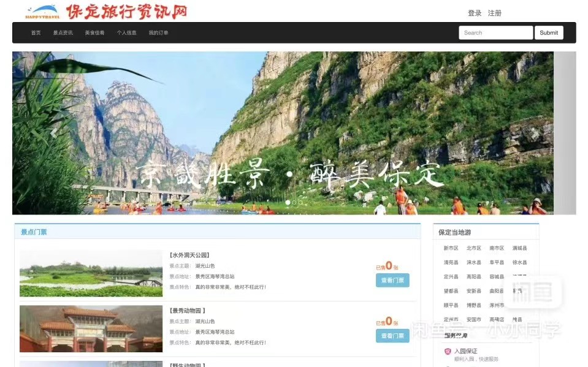Image resolution: width=588 pixels, height=367 pixels.
Task: Select 顺平县 in local tours
Action: coord(451,305)
